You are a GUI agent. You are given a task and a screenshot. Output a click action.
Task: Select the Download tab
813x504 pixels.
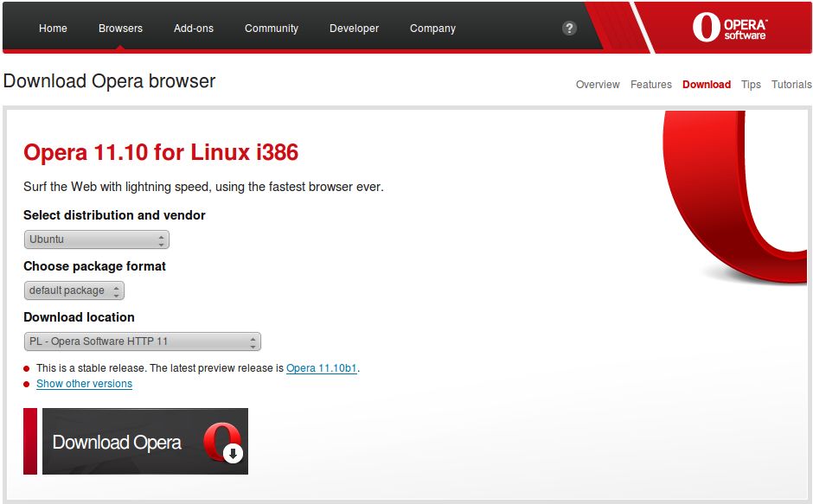[x=707, y=85]
